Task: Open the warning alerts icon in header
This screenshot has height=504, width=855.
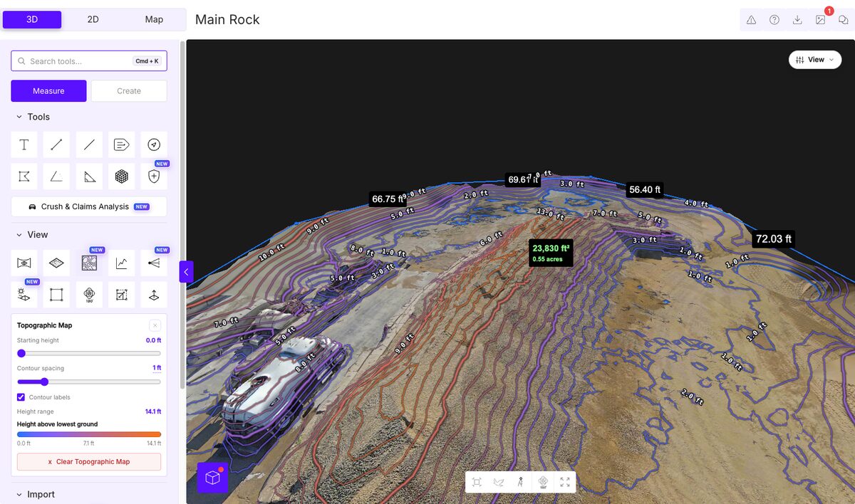Action: (x=751, y=20)
